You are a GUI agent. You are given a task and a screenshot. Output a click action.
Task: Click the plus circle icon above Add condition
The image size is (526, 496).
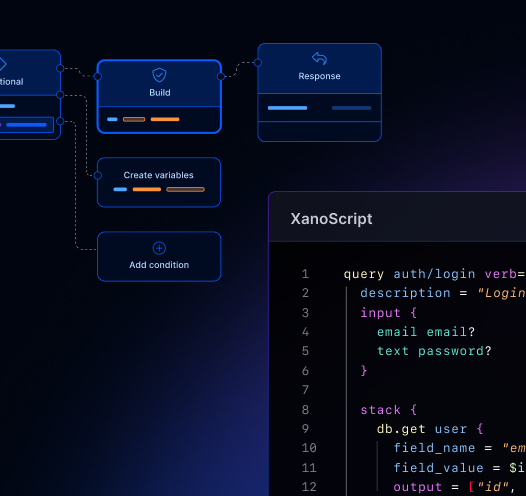[x=159, y=248]
